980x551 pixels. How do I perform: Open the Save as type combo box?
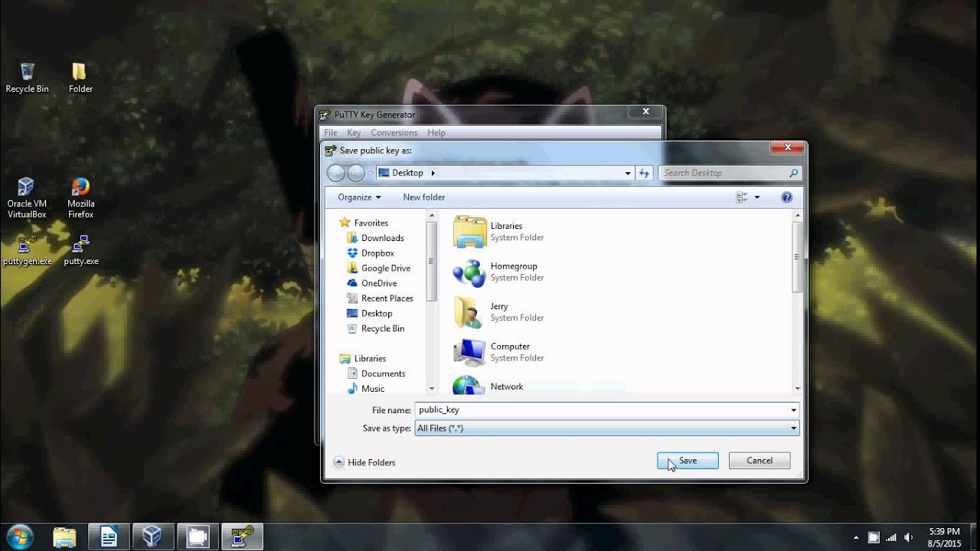point(607,429)
